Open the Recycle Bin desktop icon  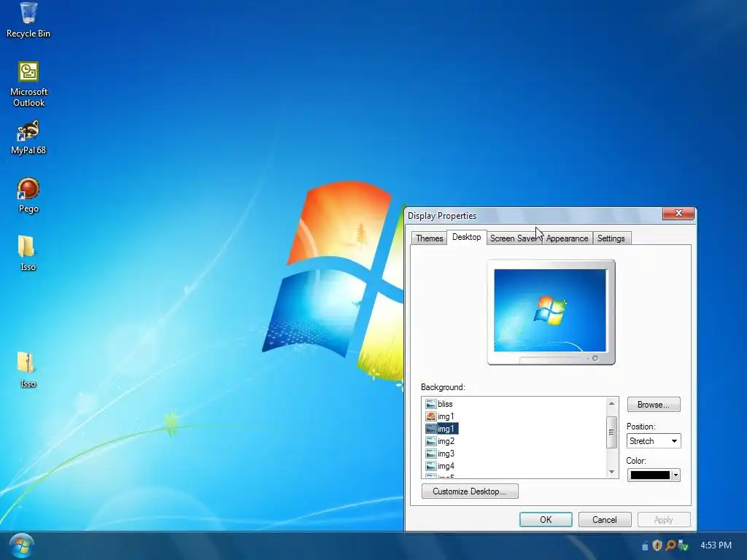28,20
